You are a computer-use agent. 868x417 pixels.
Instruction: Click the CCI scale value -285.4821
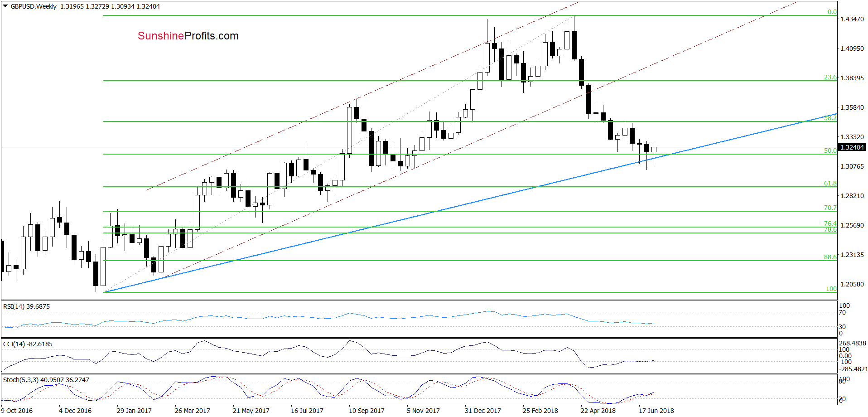click(x=854, y=369)
